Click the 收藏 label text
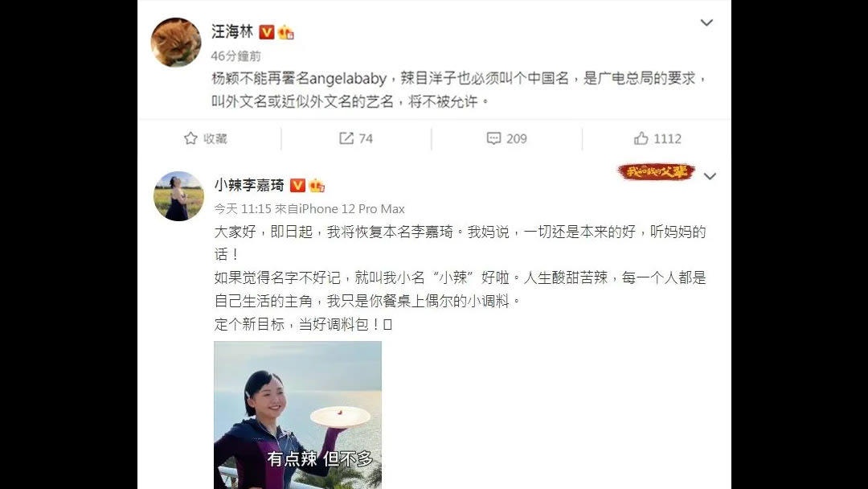Screen dimensions: 868x489 pos(215,138)
